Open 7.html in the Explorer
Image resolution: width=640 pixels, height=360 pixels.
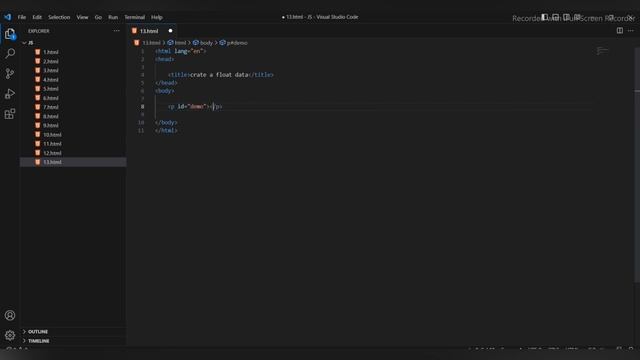[51, 107]
